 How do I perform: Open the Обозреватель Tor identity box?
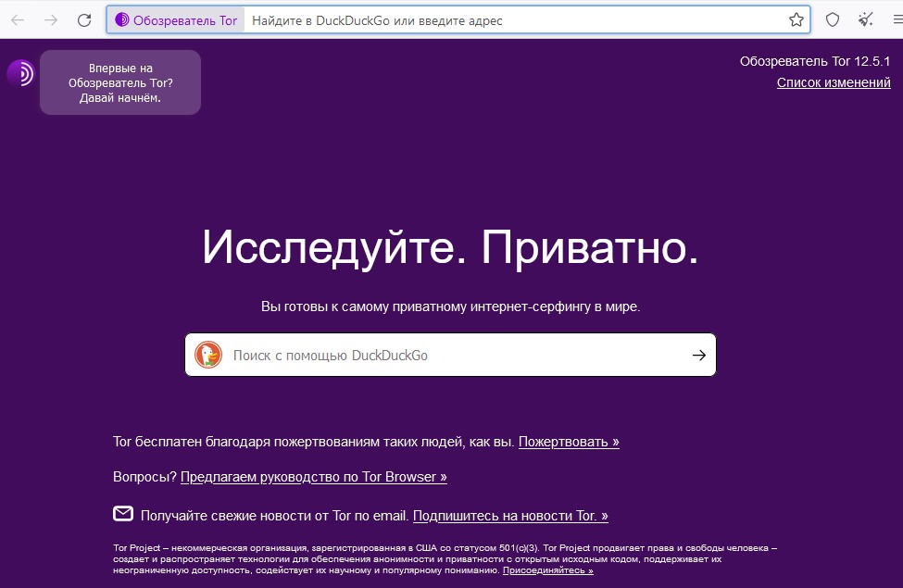176,20
